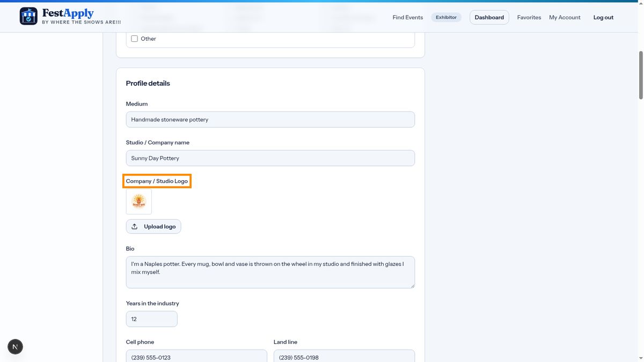The image size is (644, 362).
Task: Click the Upload logo button
Action: [153, 226]
